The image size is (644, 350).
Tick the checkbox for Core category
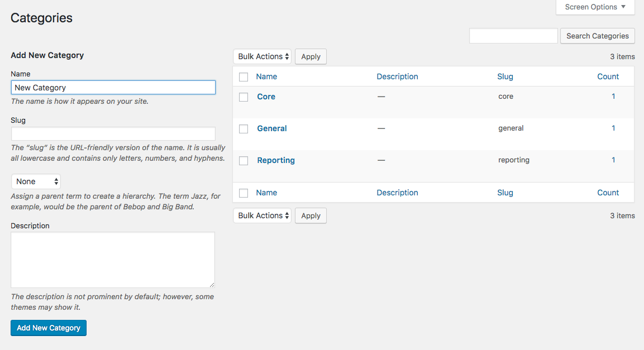coord(244,97)
